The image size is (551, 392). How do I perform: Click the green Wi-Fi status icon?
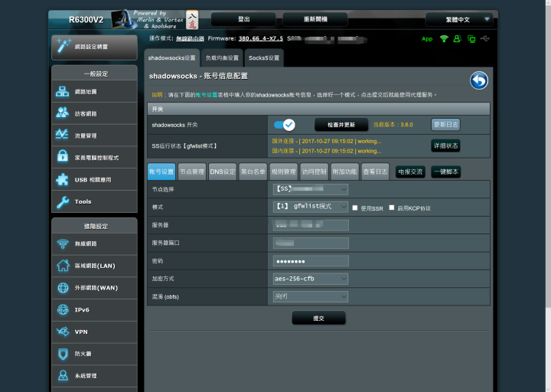click(444, 39)
